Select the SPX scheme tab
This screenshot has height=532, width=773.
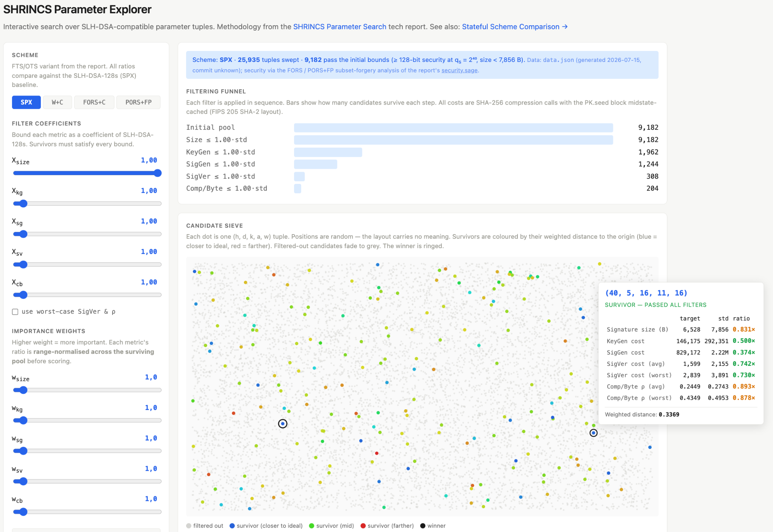[x=26, y=102]
